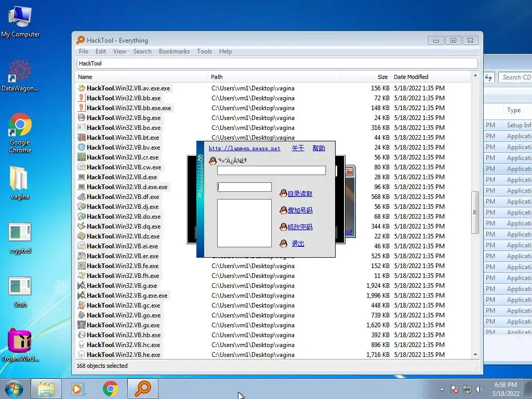Image resolution: width=532 pixels, height=399 pixels.
Task: Open the Bookmarks menu
Action: [x=174, y=51]
